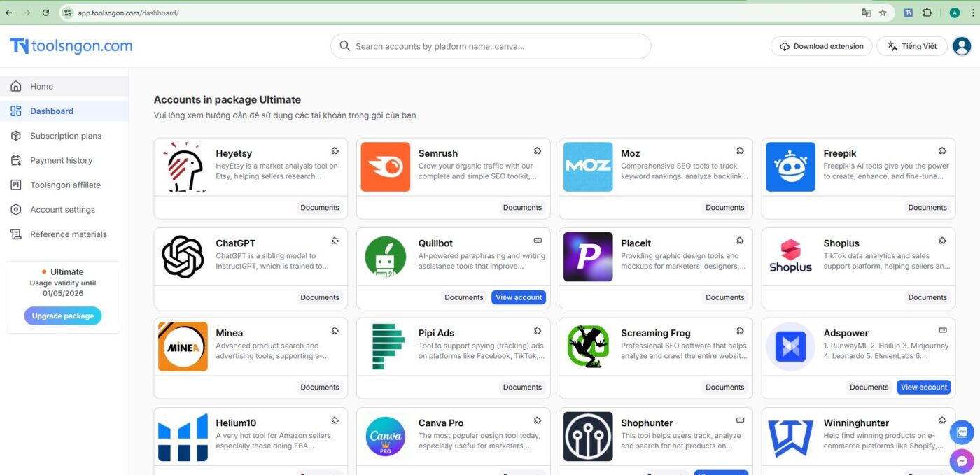
Task: Click the Moz logo thumbnail
Action: (588, 166)
